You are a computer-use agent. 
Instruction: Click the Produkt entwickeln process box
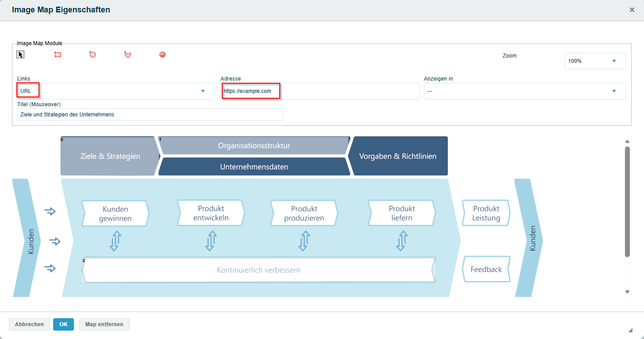click(x=211, y=213)
